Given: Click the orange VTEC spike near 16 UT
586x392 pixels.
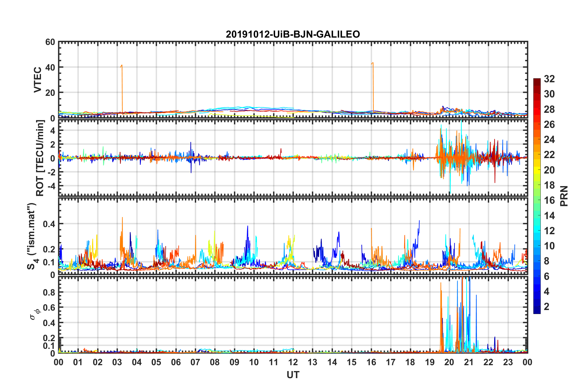Looking at the screenshot, I should [373, 87].
